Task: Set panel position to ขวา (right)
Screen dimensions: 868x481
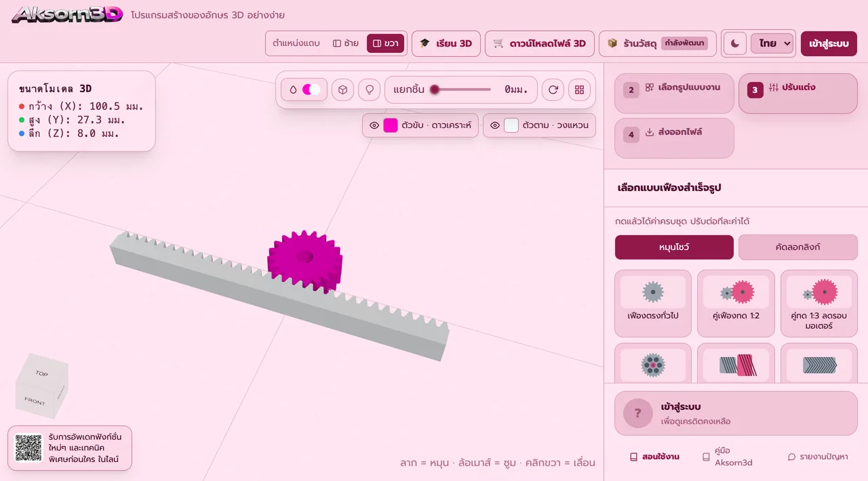Action: 386,43
